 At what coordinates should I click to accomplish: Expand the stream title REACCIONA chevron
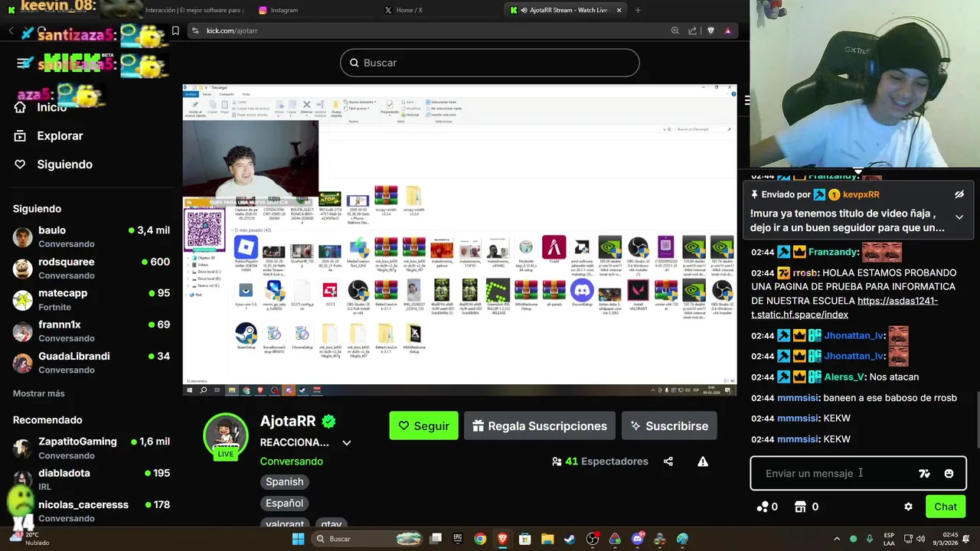[346, 442]
